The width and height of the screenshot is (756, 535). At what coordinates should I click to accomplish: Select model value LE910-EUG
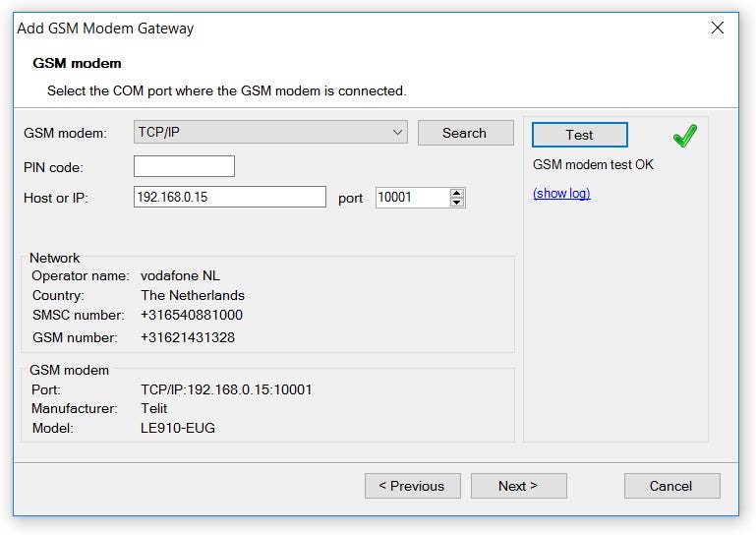point(178,428)
